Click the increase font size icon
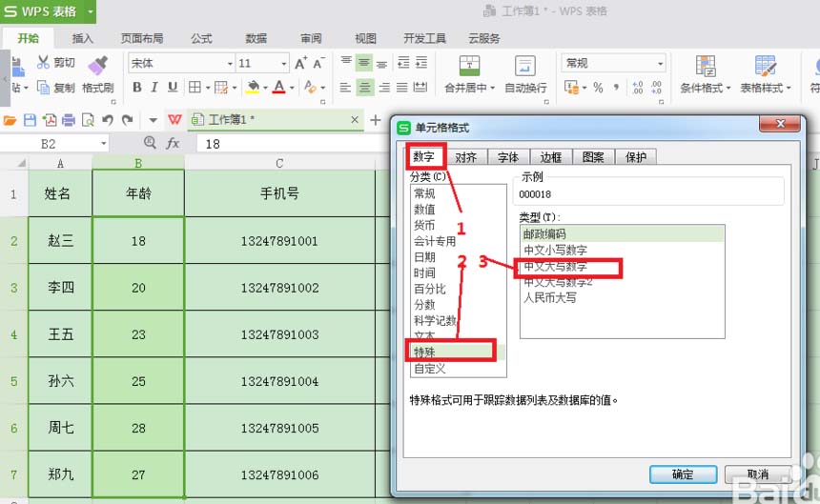The width and height of the screenshot is (820, 504). (301, 64)
